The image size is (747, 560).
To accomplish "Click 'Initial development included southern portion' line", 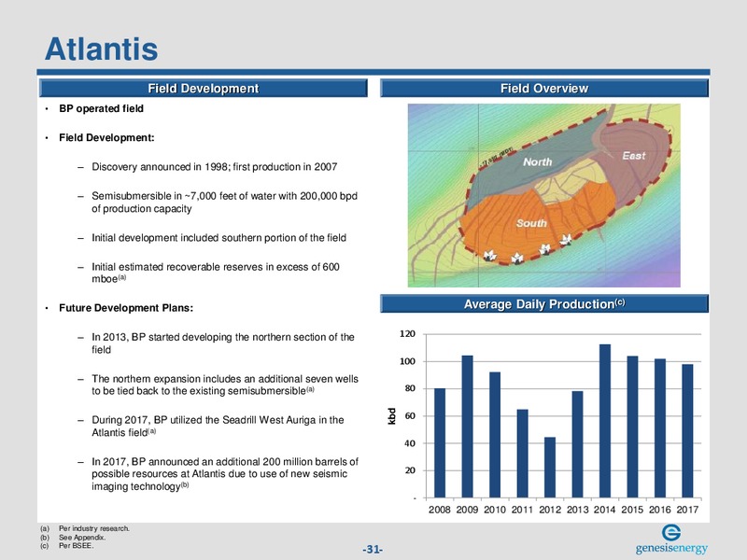I will pos(218,238).
